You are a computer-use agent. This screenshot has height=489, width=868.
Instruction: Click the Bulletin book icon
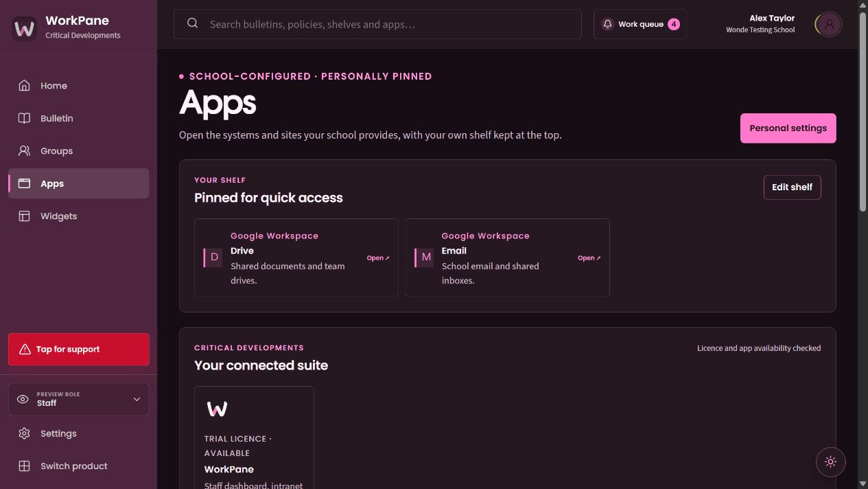[24, 118]
